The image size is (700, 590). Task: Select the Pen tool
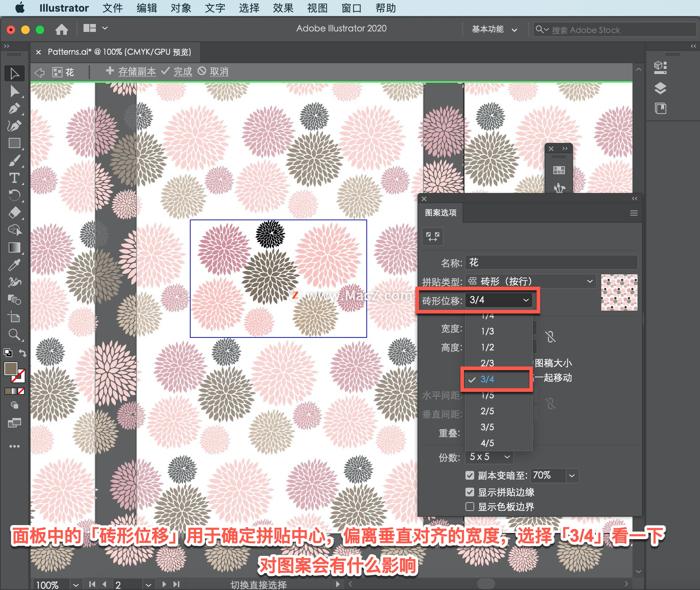15,109
